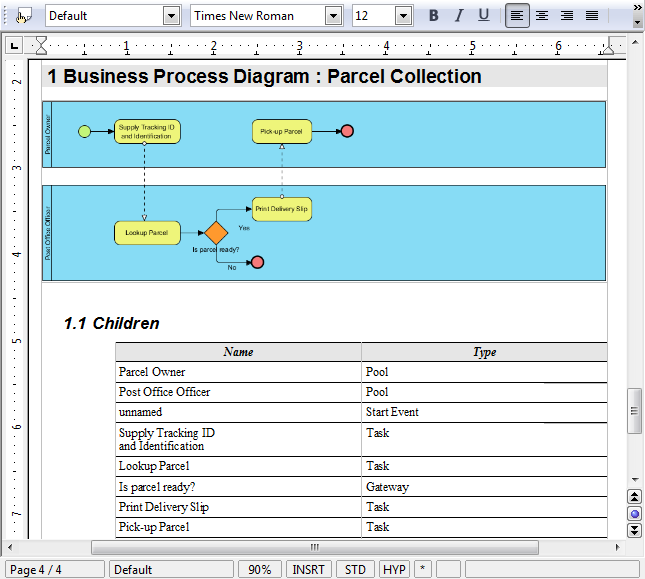The image size is (645, 579).
Task: Toggle INSRT insert mode
Action: pyautogui.click(x=309, y=570)
